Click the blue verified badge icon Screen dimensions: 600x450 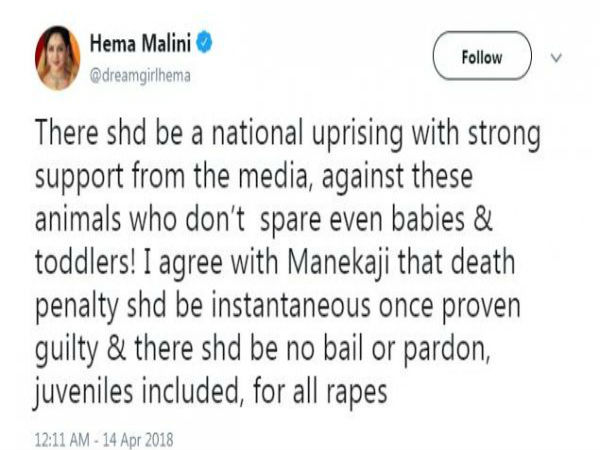point(204,42)
